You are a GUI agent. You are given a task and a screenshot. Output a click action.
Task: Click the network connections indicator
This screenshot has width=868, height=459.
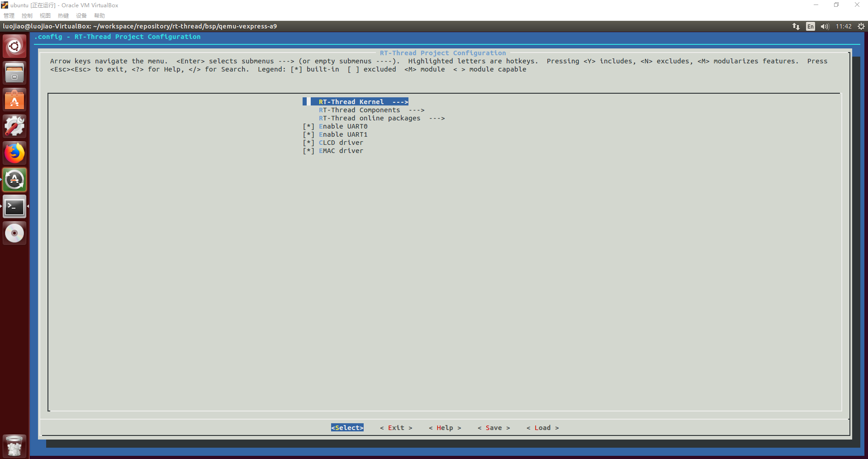[796, 26]
